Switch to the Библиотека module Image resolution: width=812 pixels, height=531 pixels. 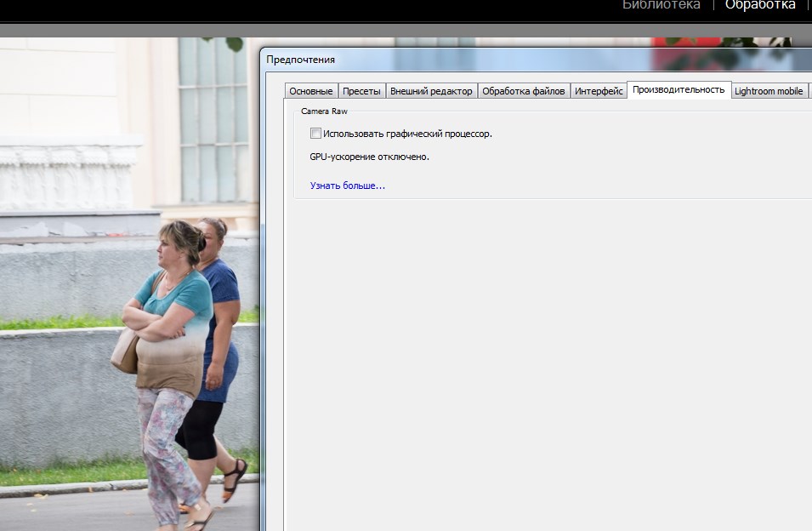pos(661,5)
